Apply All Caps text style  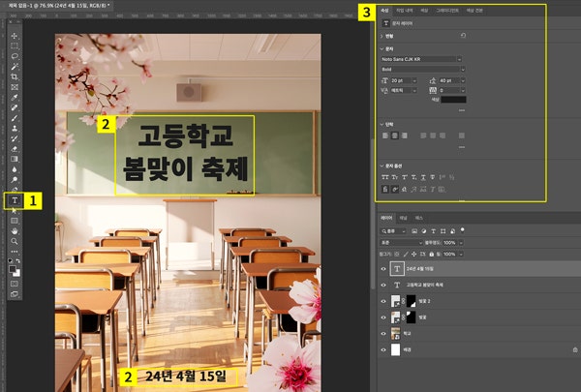(385, 177)
